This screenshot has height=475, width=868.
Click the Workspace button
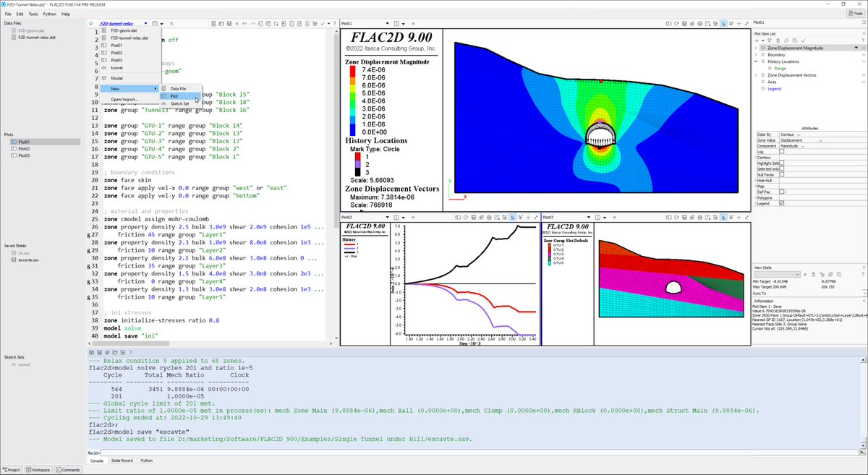(38, 470)
